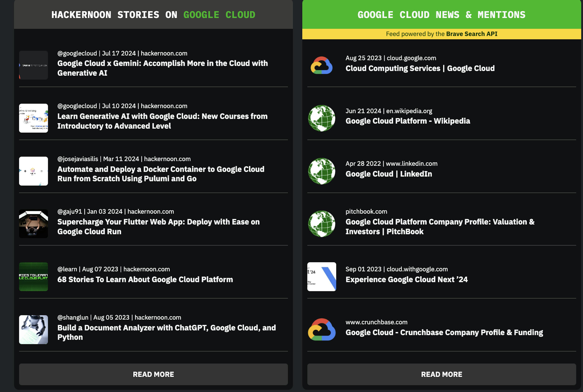Click the globe icon next to the LinkedIn article
The image size is (583, 392).
(321, 171)
